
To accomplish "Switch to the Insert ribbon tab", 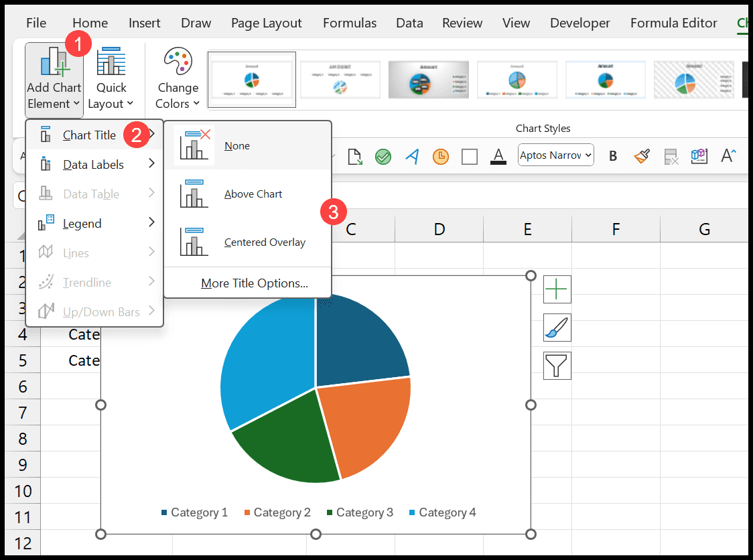I will coord(144,23).
